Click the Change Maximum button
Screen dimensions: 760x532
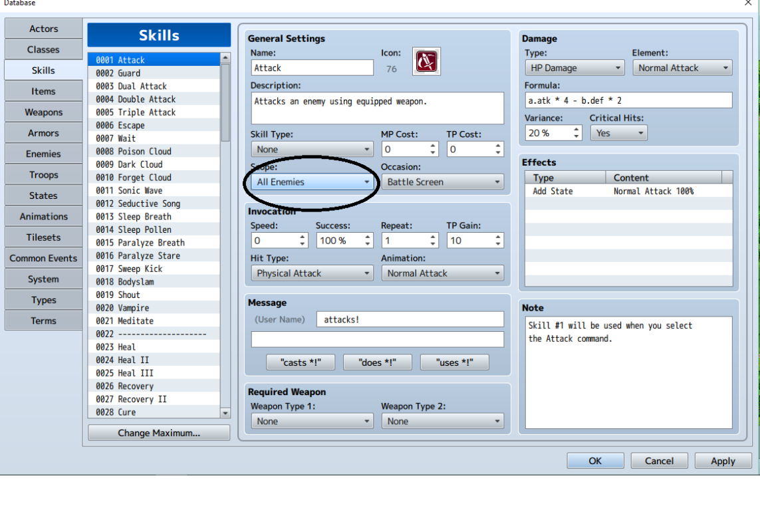tap(159, 433)
